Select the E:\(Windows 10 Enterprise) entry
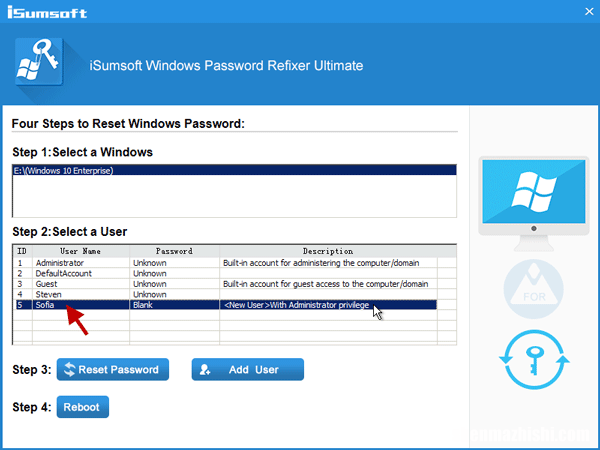This screenshot has width=600, height=450. pyautogui.click(x=235, y=171)
